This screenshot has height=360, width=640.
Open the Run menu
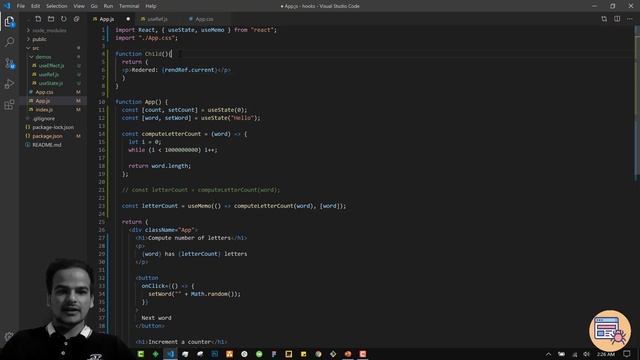point(108,6)
